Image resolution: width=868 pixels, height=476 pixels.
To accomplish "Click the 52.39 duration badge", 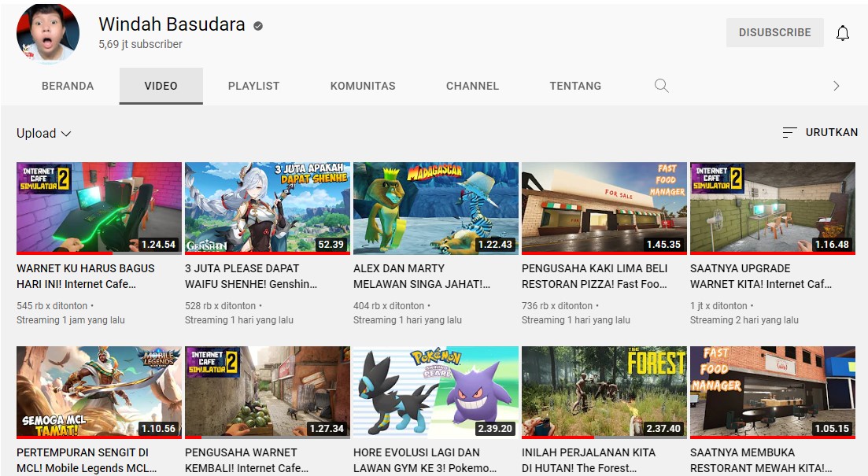I will click(x=331, y=244).
